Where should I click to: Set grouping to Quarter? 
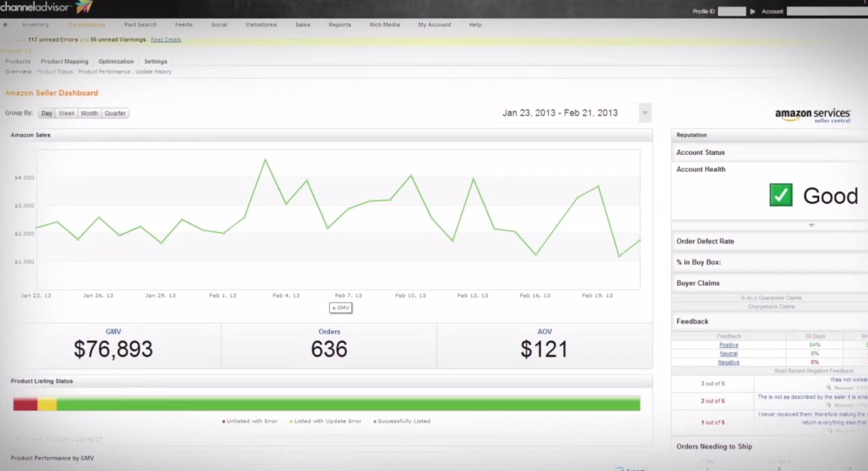[115, 114]
